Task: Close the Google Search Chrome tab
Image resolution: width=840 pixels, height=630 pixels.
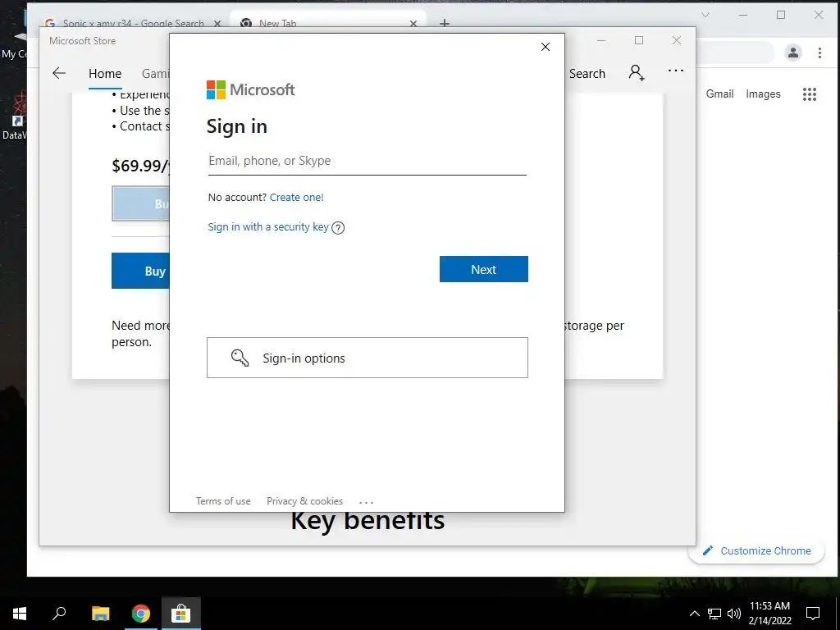Action: tap(217, 23)
